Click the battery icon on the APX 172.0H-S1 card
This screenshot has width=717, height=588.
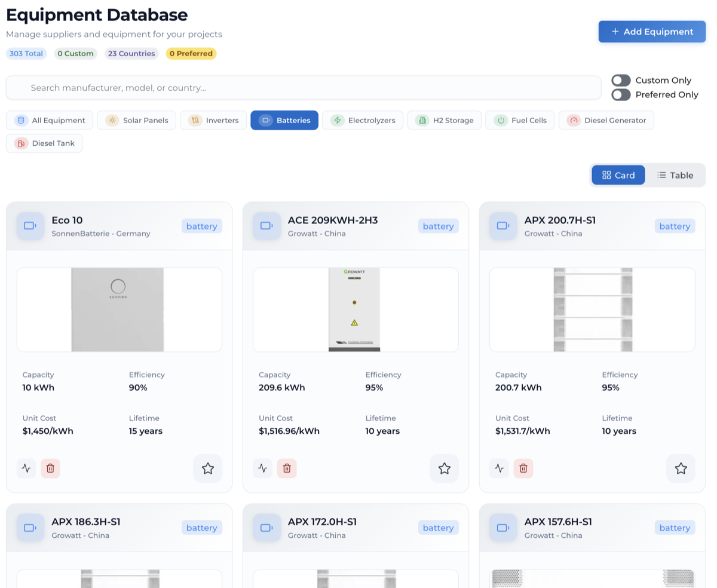pyautogui.click(x=266, y=528)
